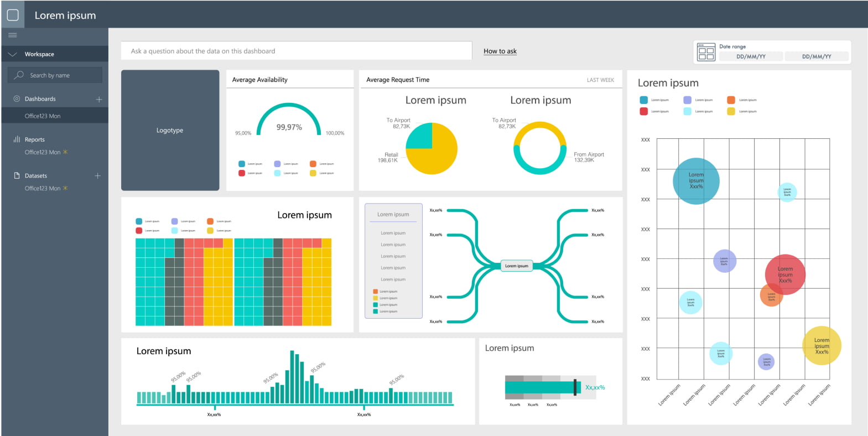Click the From Airport 132,39K donut label
Screen dimensions: 868x436
(589, 157)
